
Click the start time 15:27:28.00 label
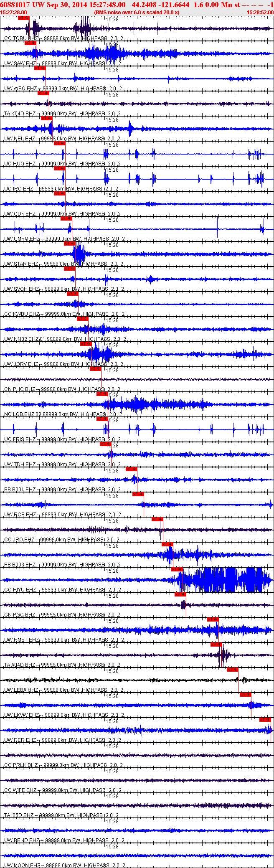pos(13,13)
